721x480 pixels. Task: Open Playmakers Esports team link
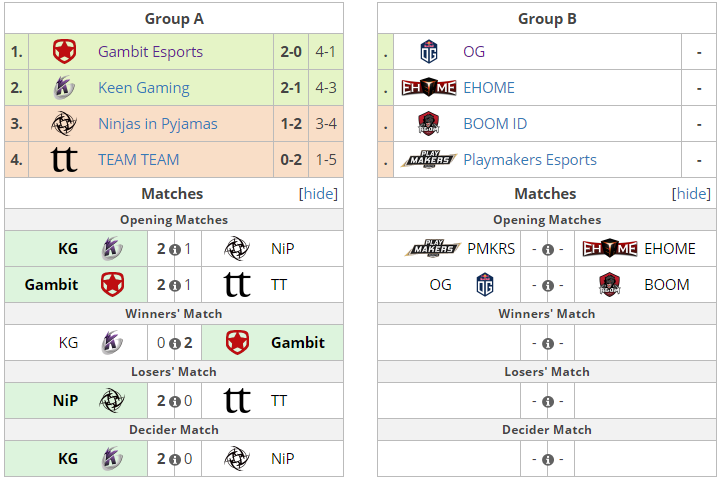(x=530, y=160)
